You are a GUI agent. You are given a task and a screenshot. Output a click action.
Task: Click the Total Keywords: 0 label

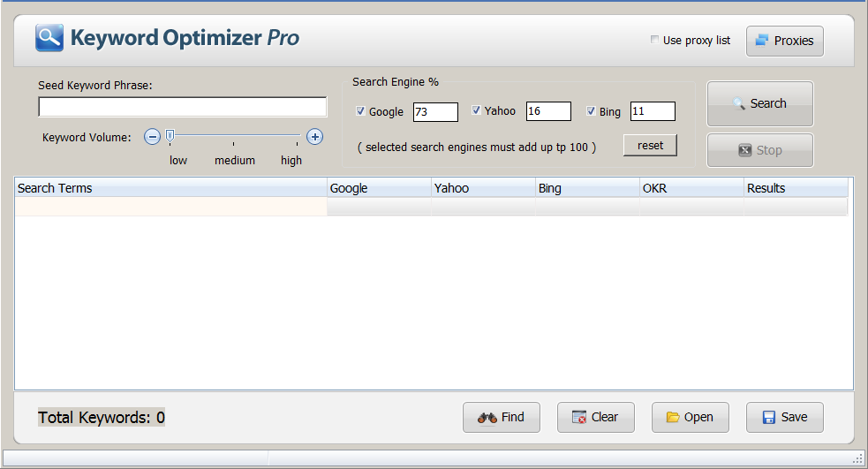click(102, 418)
